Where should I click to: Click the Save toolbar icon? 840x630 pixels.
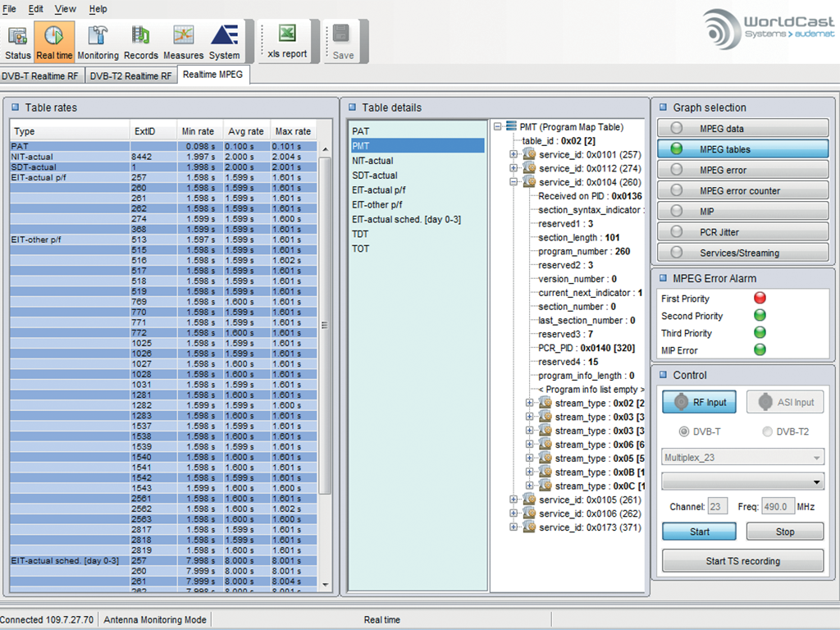click(x=344, y=41)
